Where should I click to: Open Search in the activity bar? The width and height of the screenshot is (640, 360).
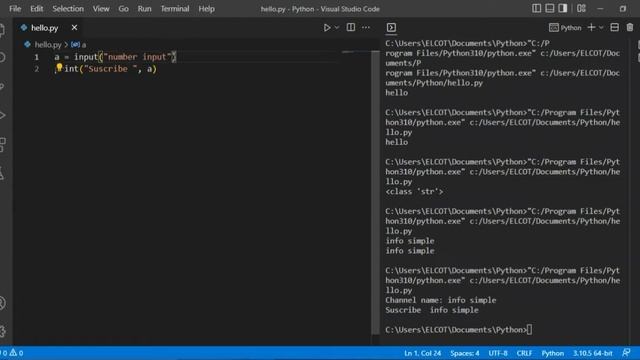(x=2, y=58)
